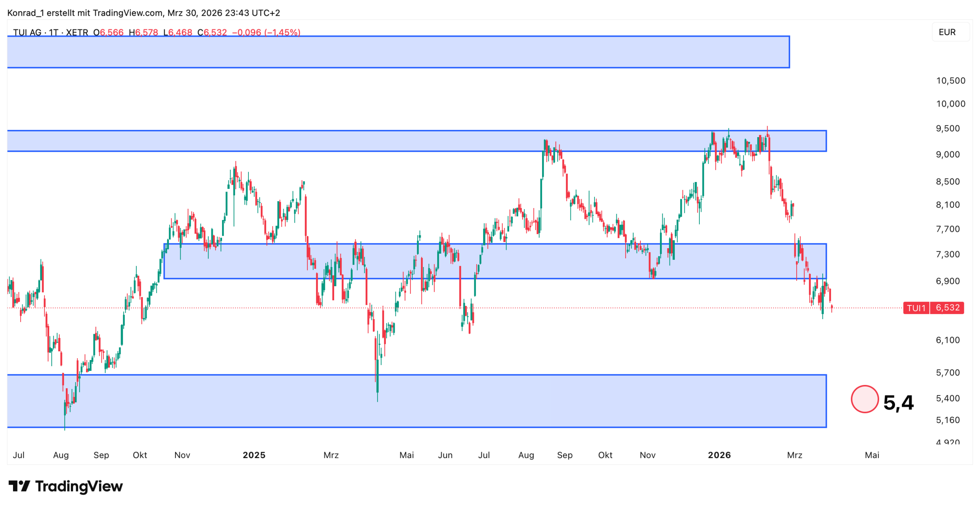
Task: Select the top blue resistance zone rectangle
Action: tap(398, 52)
